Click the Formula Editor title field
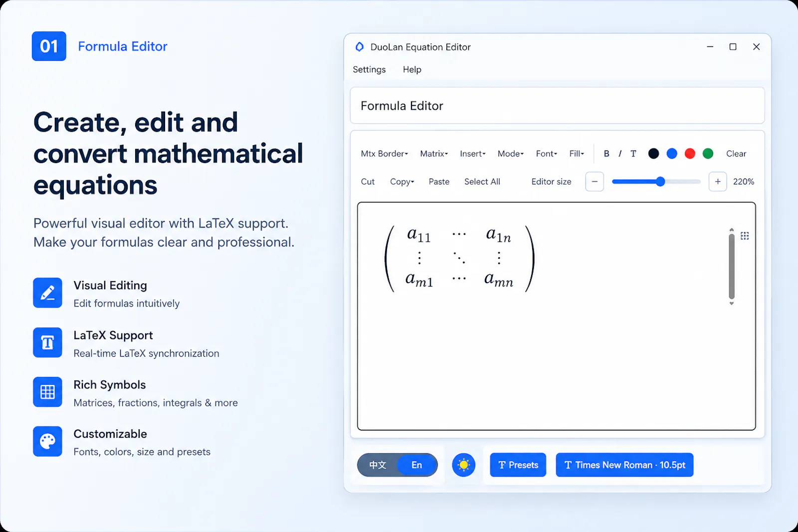 click(557, 106)
